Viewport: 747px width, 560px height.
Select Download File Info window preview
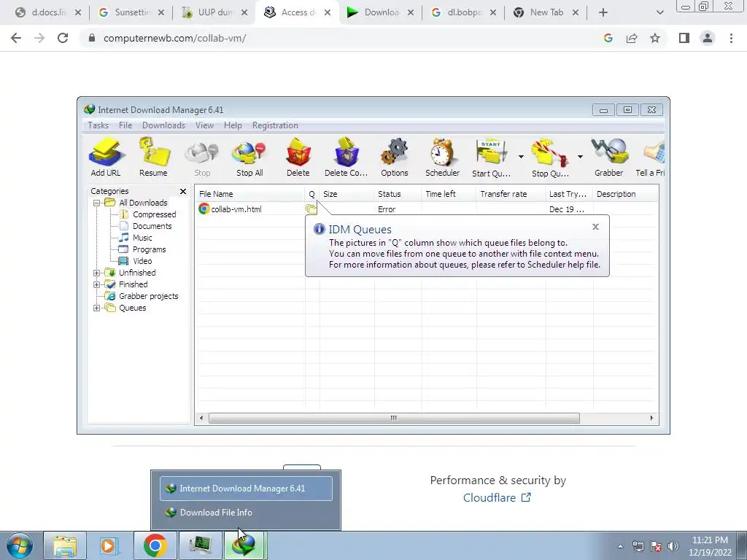[246, 513]
